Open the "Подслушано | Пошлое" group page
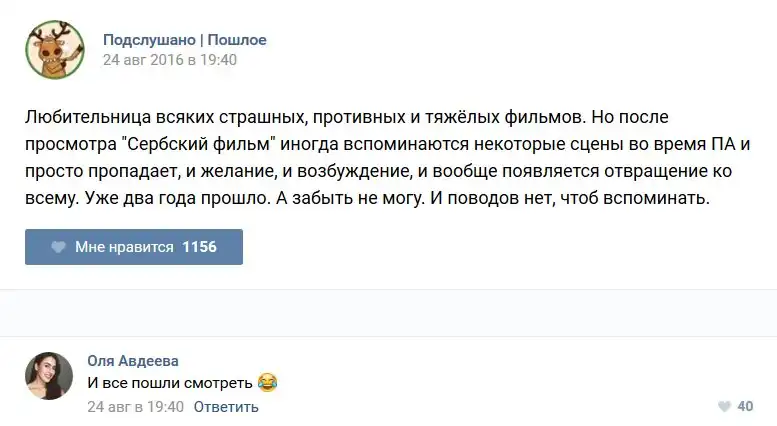The image size is (777, 426). (x=184, y=40)
